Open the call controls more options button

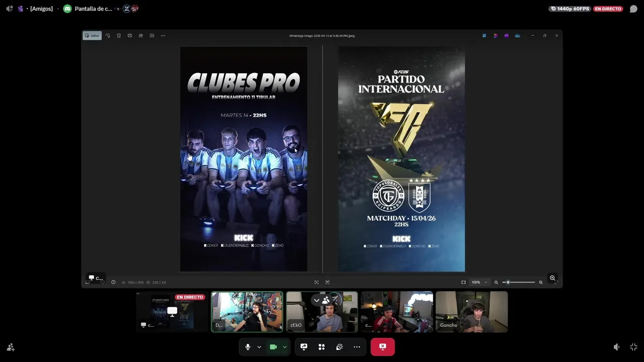point(357,347)
